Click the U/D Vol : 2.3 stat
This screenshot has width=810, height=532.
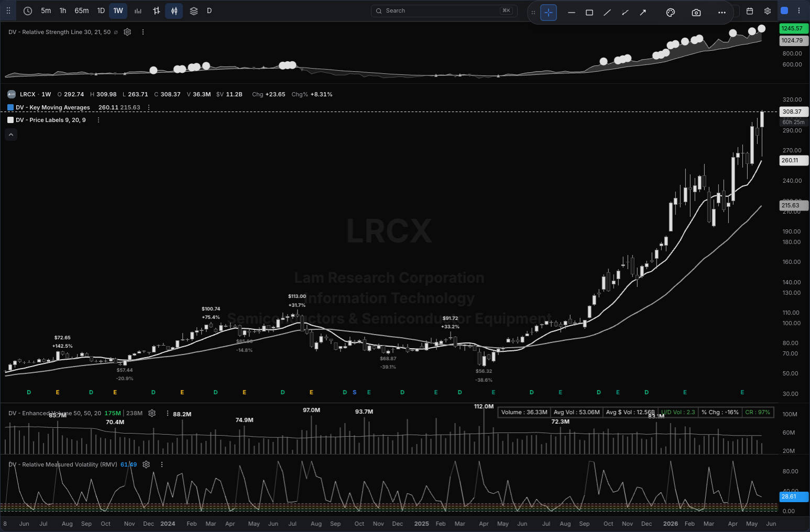[678, 412]
